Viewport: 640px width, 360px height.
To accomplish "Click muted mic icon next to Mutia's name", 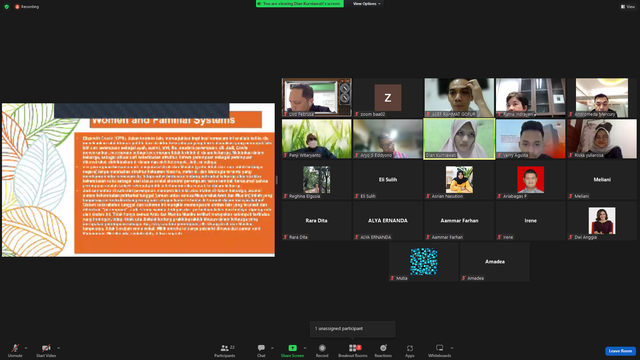I will [392, 278].
